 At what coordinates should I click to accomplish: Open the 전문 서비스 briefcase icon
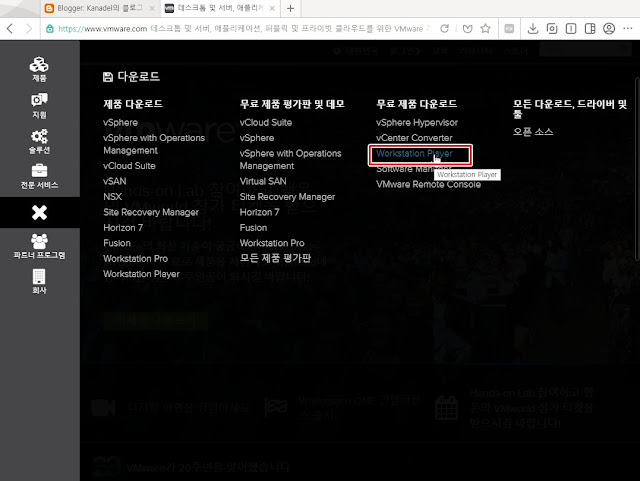pos(39,176)
